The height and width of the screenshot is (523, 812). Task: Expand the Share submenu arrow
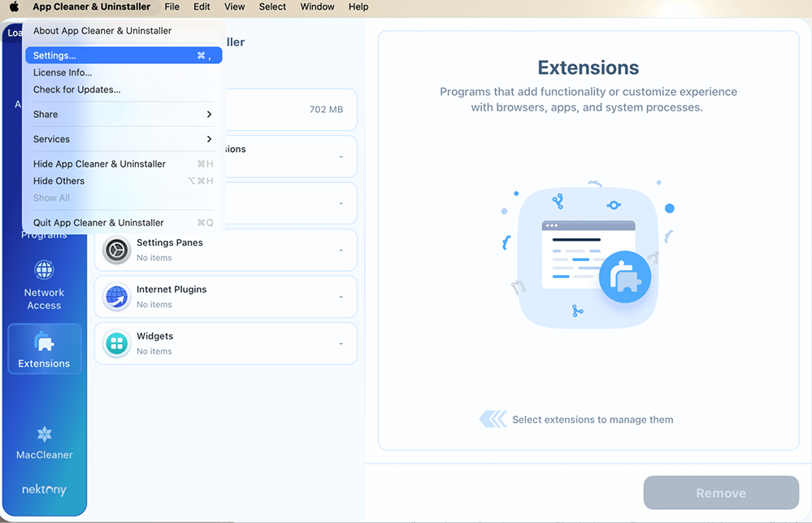pyautogui.click(x=209, y=114)
